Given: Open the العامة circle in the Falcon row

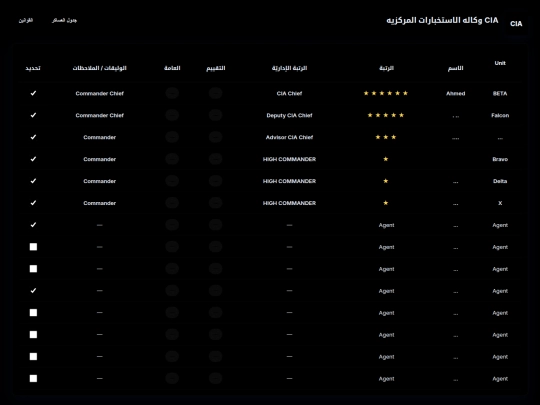Looking at the screenshot, I should 172,115.
